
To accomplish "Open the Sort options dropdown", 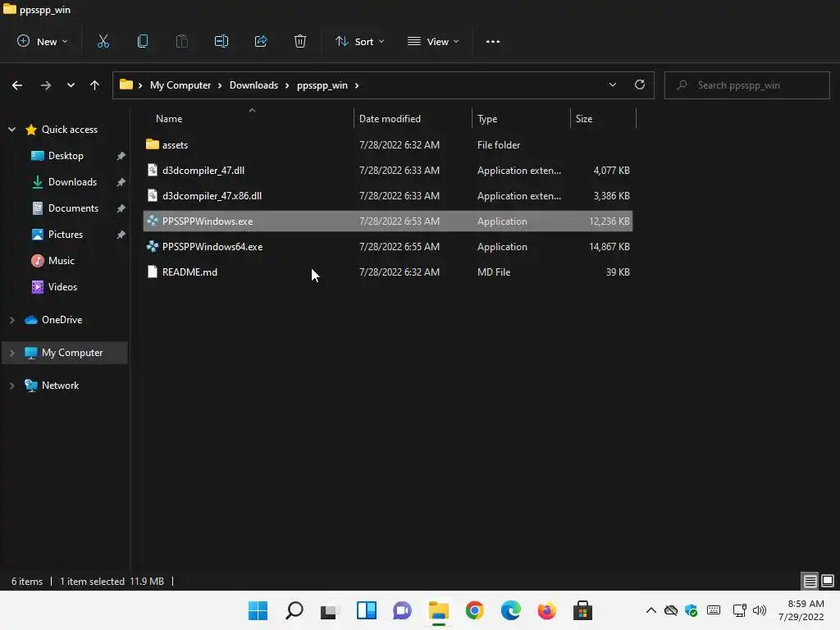I will (x=359, y=41).
